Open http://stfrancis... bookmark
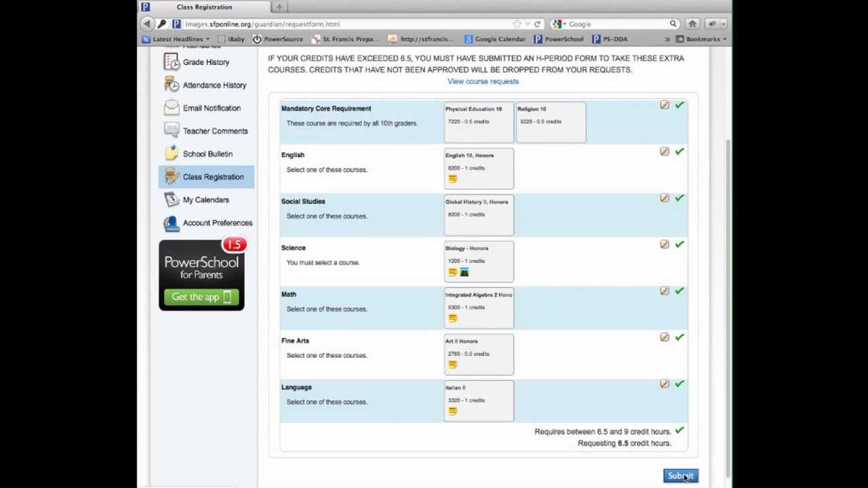868x488 pixels. point(420,39)
